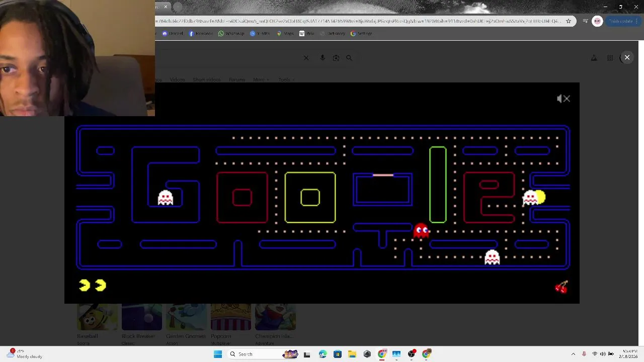Open the Popcorn game thumbnail

(x=230, y=317)
